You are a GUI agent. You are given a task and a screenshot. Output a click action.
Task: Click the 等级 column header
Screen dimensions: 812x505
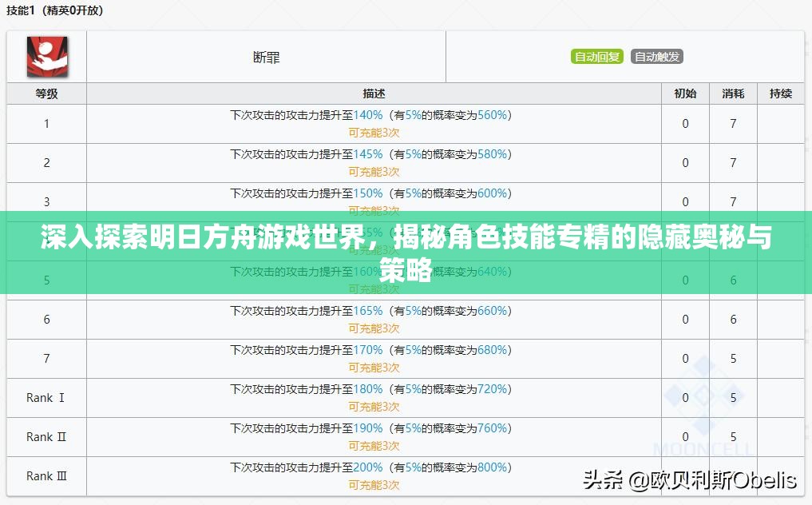point(46,93)
